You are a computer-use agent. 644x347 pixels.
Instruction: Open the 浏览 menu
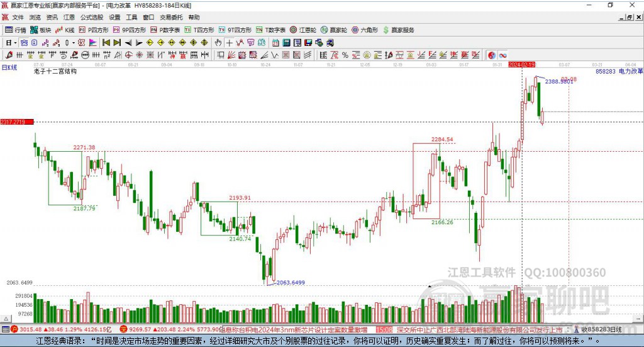[x=35, y=17]
